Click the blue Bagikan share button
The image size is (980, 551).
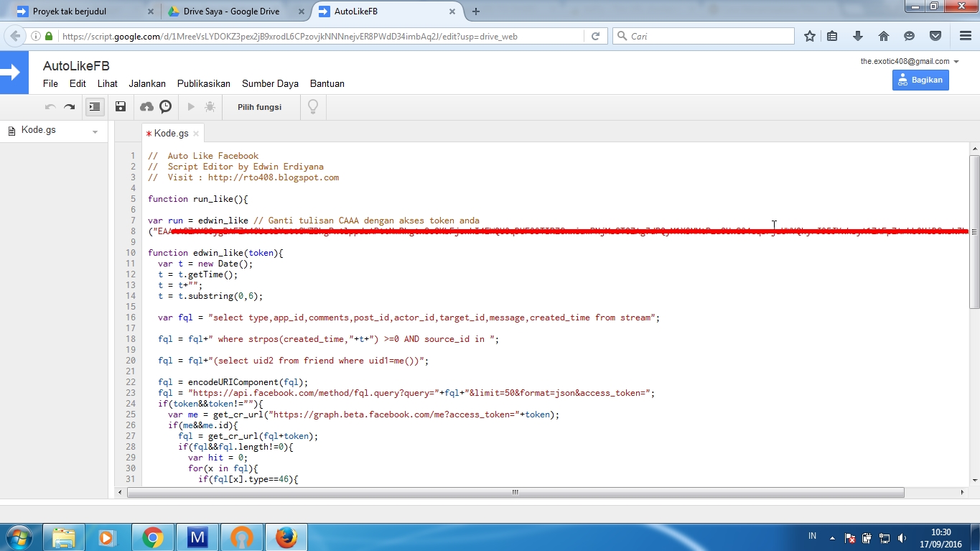click(x=920, y=80)
